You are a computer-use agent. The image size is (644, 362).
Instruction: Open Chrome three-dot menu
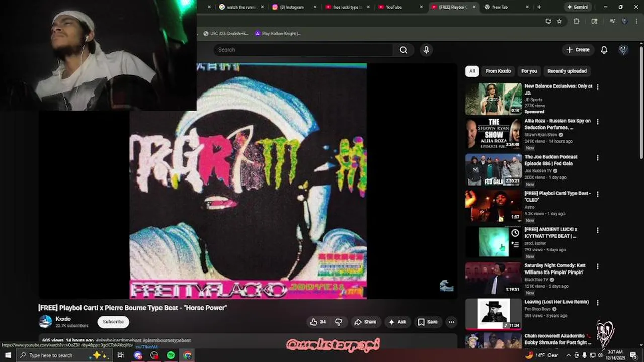click(x=637, y=21)
